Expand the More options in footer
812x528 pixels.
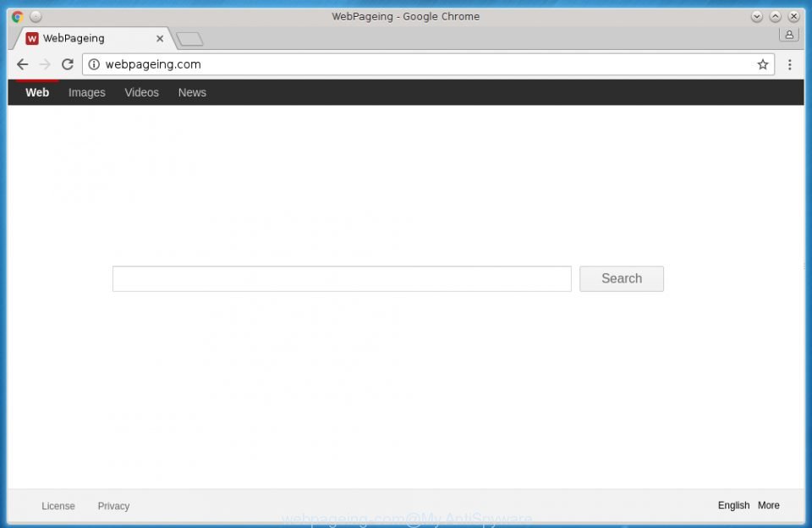tap(769, 505)
